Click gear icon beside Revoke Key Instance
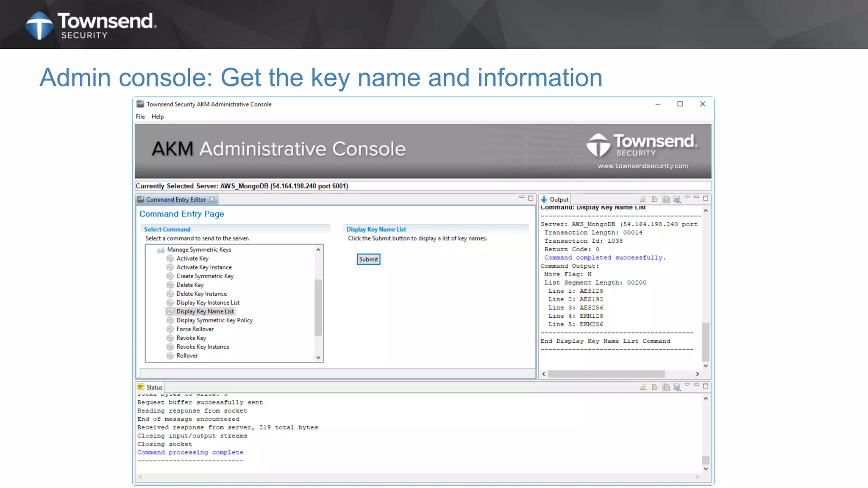Image resolution: width=868 pixels, height=488 pixels. coord(170,347)
